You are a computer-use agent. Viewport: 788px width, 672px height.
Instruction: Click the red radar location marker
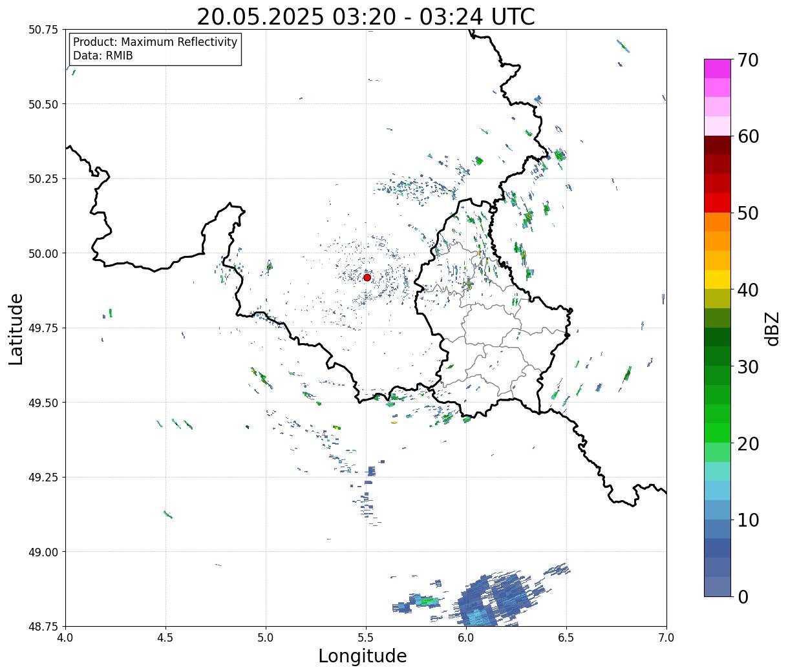click(367, 277)
